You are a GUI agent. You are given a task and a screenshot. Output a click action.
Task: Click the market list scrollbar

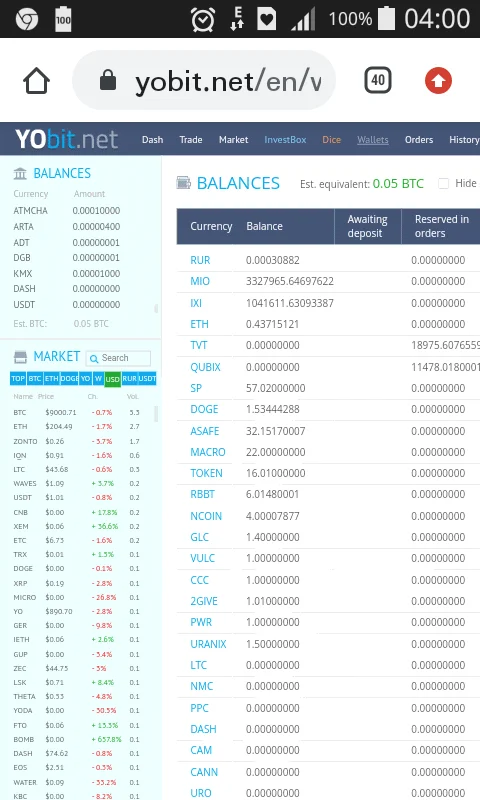tap(156, 413)
